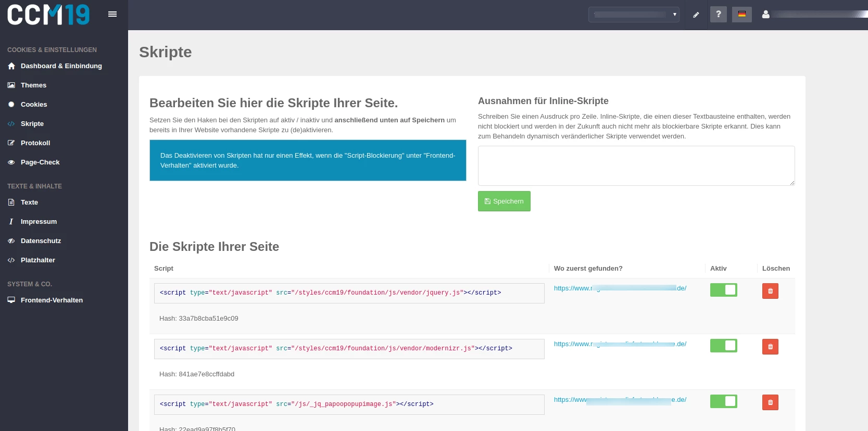Image resolution: width=868 pixels, height=431 pixels.
Task: Open the Page-Check sidebar item
Action: coord(40,162)
